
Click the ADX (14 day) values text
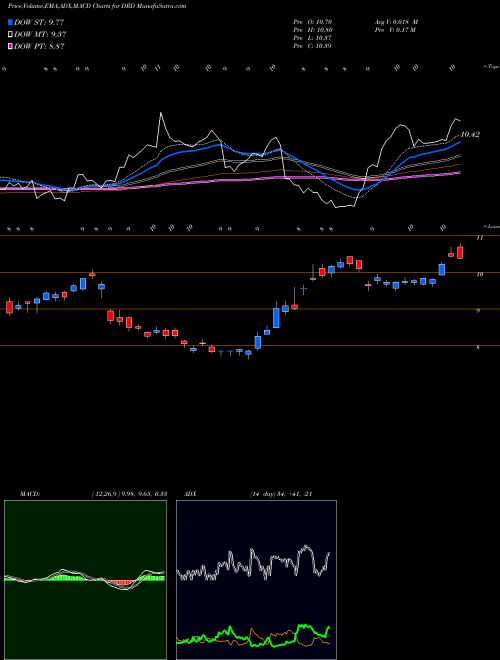click(281, 494)
